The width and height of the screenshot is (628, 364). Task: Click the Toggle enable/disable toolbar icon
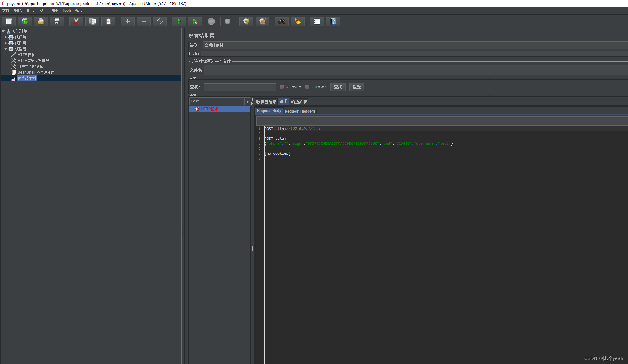160,21
